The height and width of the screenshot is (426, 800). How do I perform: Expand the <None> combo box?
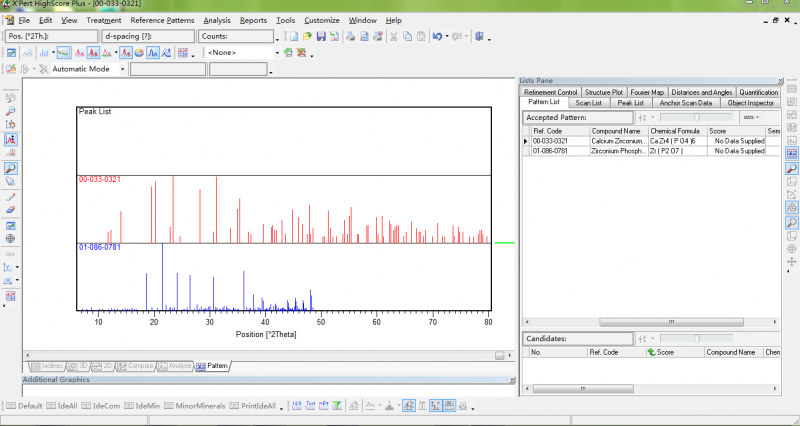point(277,52)
